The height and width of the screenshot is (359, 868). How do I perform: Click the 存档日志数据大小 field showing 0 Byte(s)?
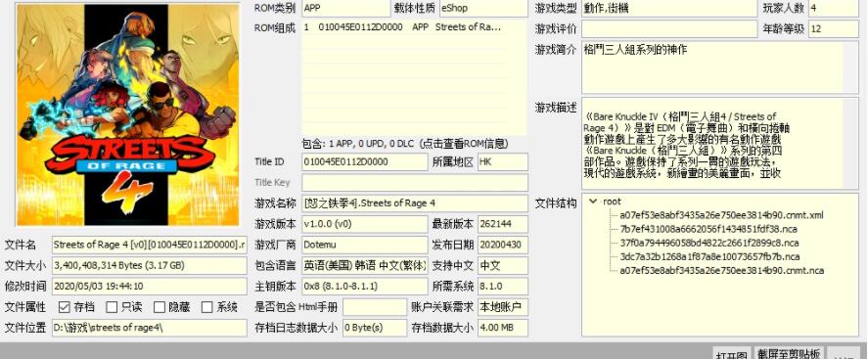[375, 328]
